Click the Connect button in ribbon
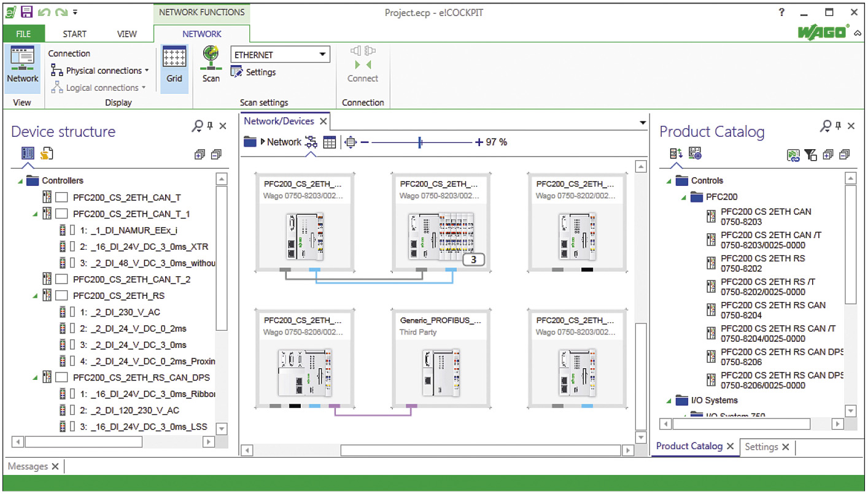 coord(363,65)
